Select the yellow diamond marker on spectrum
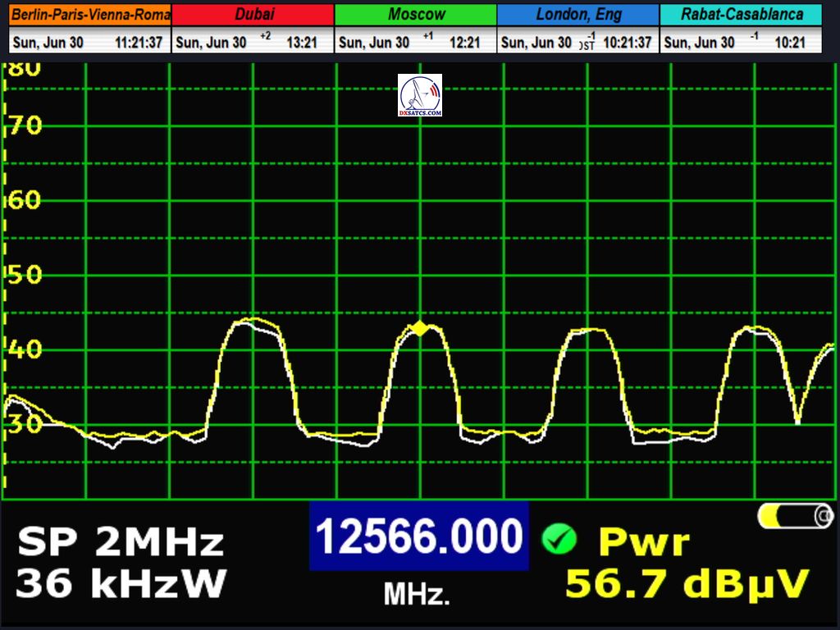The height and width of the screenshot is (630, 840). [x=419, y=328]
